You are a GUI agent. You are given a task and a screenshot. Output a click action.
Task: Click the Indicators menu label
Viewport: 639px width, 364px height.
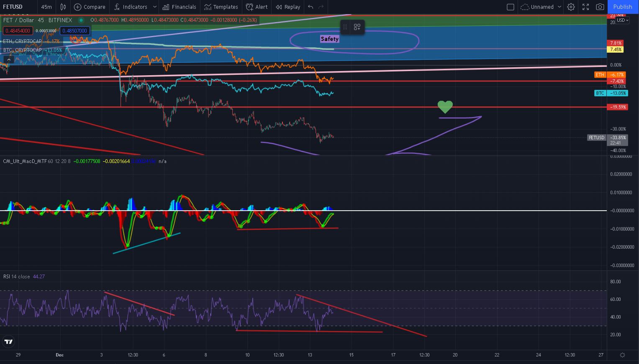pos(135,7)
